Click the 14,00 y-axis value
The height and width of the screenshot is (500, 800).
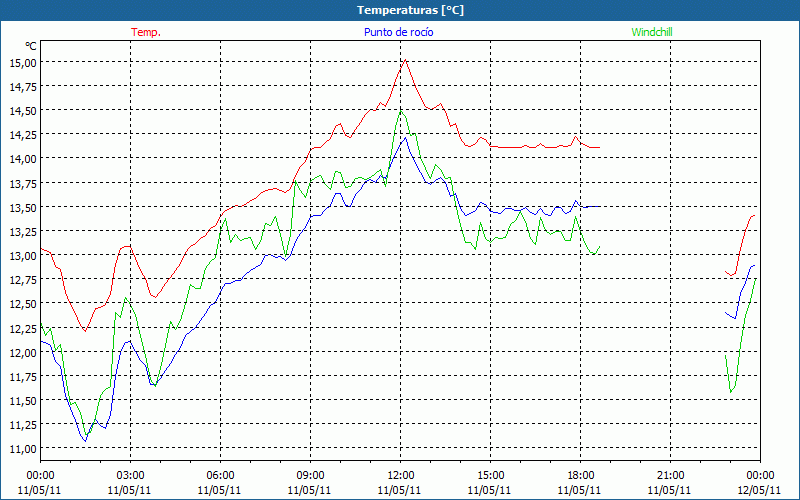[23, 159]
